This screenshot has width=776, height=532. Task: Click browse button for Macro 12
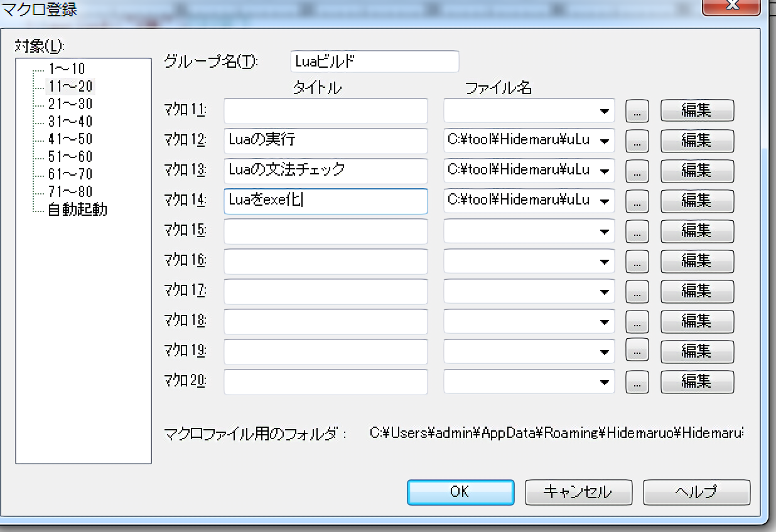click(x=637, y=141)
